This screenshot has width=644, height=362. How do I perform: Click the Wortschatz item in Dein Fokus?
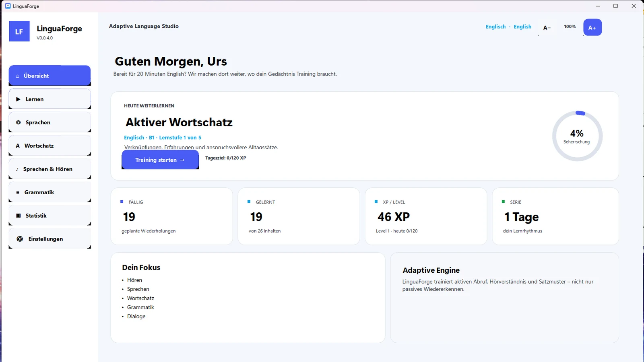coord(140,298)
